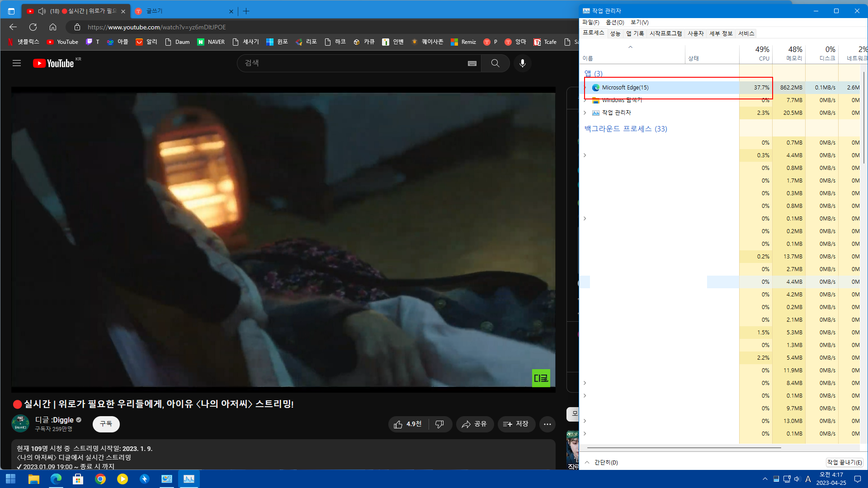Image resolution: width=868 pixels, height=488 pixels.
Task: Reload the page with the refresh icon
Action: click(33, 27)
